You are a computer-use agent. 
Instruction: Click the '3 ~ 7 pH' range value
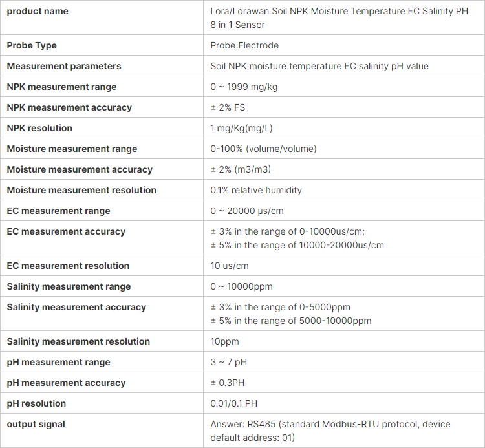click(x=228, y=362)
